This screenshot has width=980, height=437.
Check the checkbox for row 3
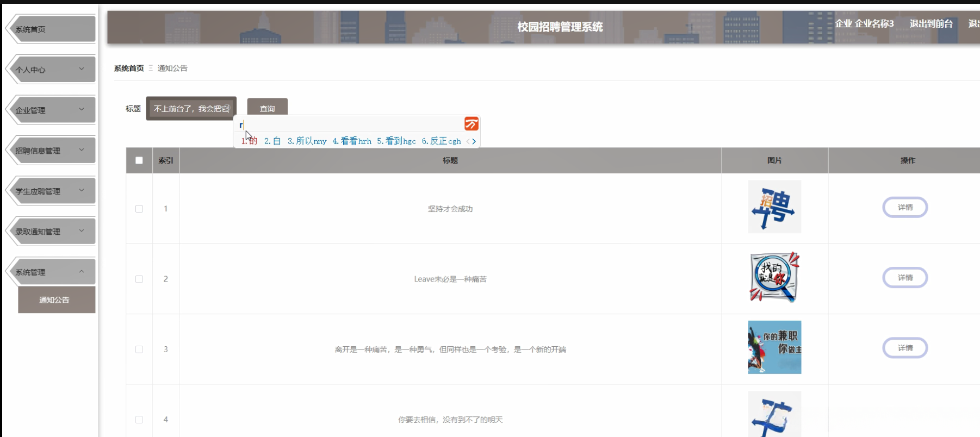[139, 349]
